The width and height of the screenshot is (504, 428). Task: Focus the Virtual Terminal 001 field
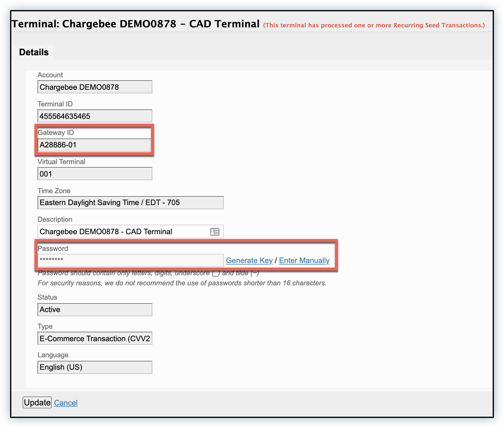pos(95,174)
